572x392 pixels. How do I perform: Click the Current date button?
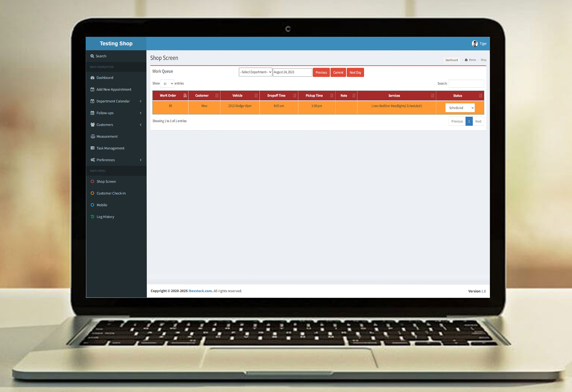(x=338, y=72)
